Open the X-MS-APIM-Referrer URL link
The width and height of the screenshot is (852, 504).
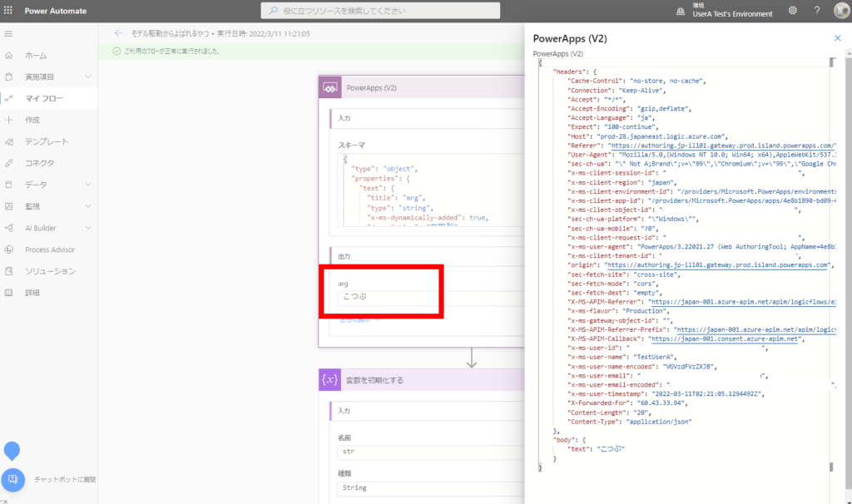[x=743, y=302]
